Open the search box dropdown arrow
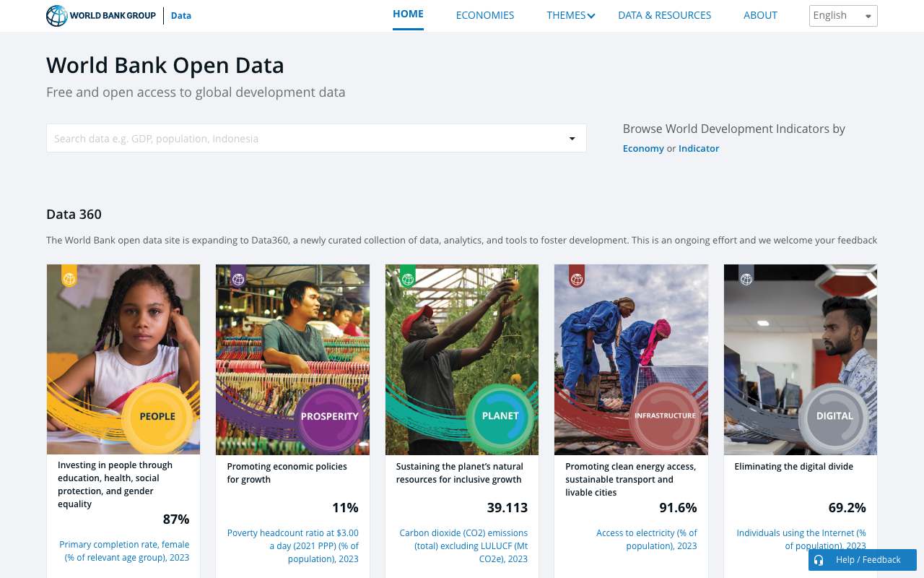This screenshot has width=924, height=578. click(x=572, y=139)
